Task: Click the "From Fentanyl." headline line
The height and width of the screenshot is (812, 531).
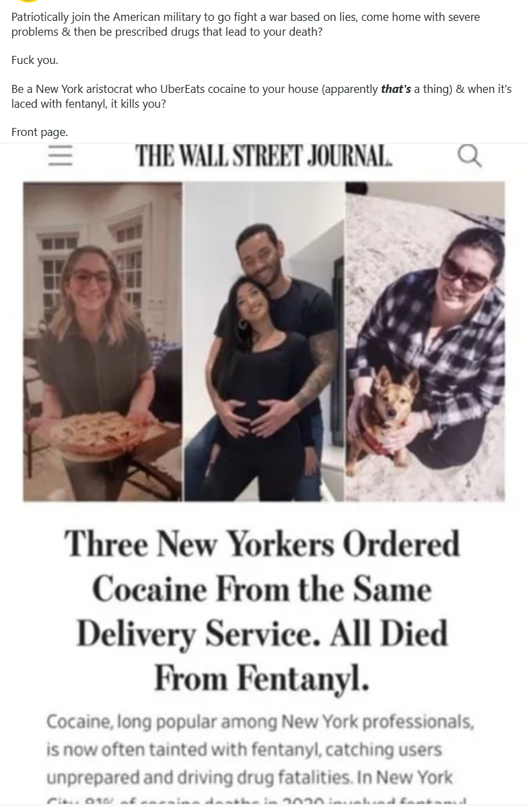Action: (x=262, y=679)
